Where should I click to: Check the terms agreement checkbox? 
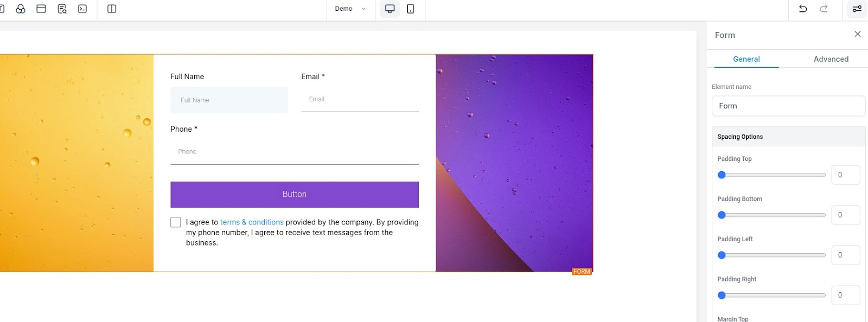176,222
